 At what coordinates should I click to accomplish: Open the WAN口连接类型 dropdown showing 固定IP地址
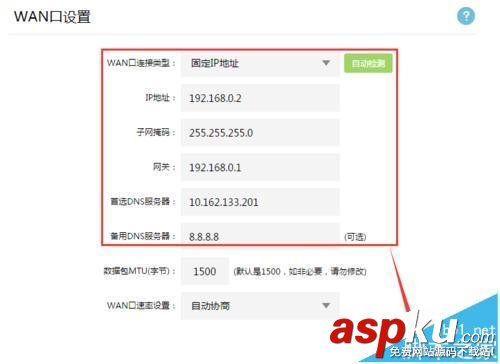point(260,63)
